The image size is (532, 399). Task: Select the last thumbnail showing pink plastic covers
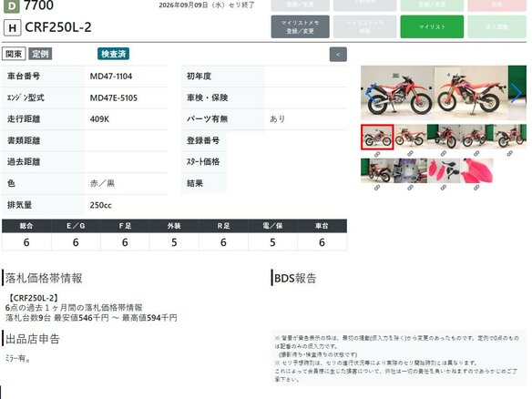tap(476, 170)
